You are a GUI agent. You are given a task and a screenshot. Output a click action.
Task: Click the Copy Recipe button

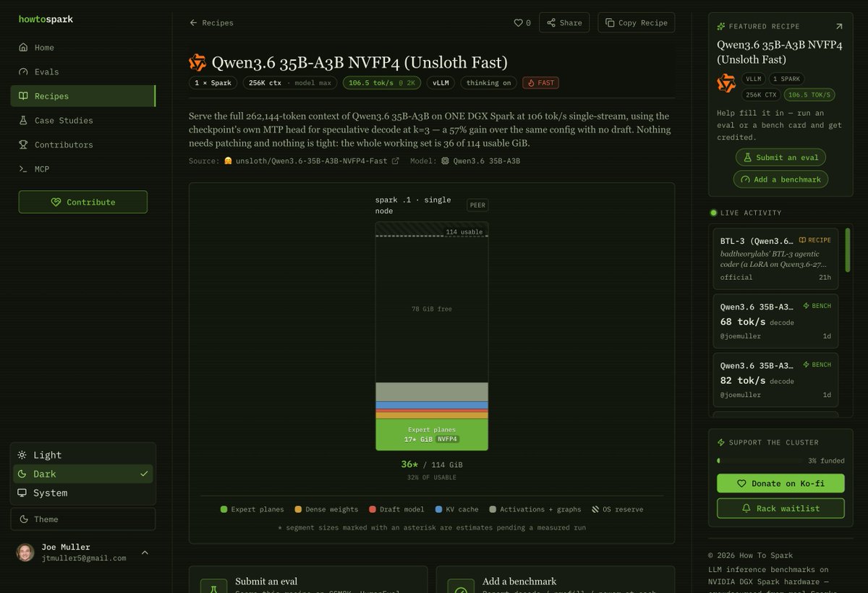(637, 22)
